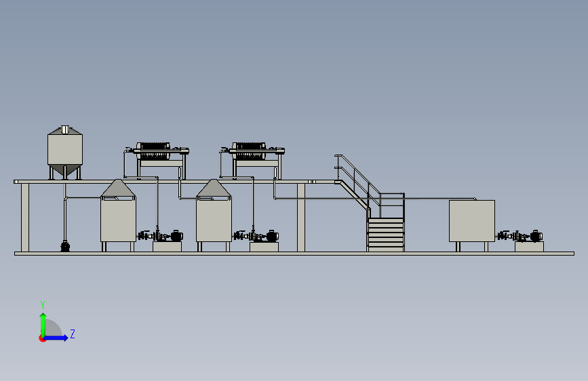Select the pump motor beside the leftmost hooded tank
Image resolution: width=588 pixels, height=381 pixels.
click(176, 236)
